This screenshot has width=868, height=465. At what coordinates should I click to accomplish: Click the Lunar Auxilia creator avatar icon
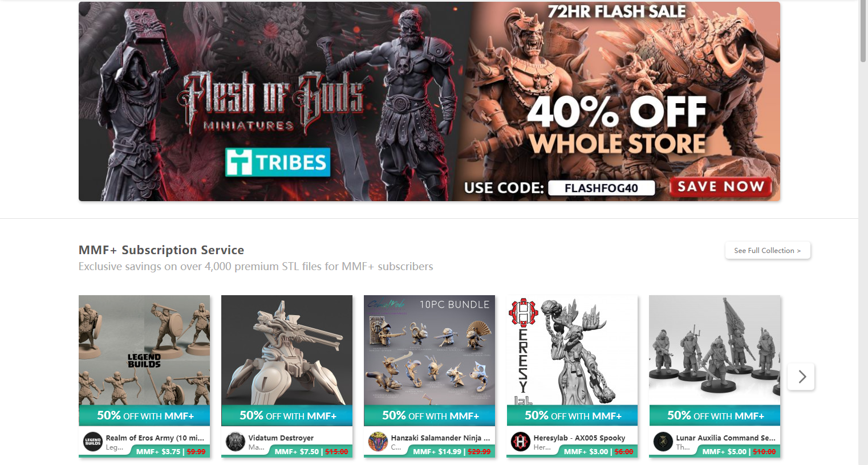(x=663, y=442)
